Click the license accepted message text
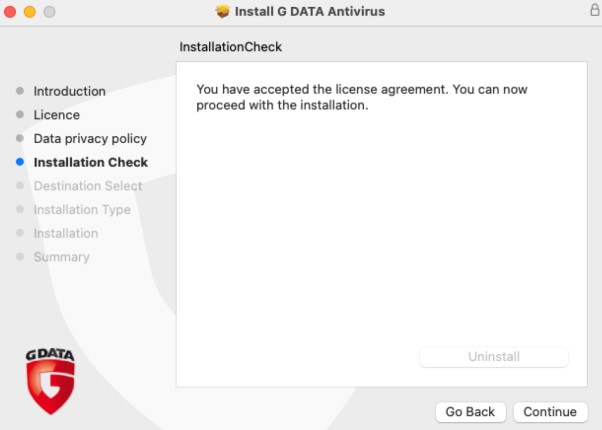Viewport: 602px width, 430px height. click(x=361, y=97)
